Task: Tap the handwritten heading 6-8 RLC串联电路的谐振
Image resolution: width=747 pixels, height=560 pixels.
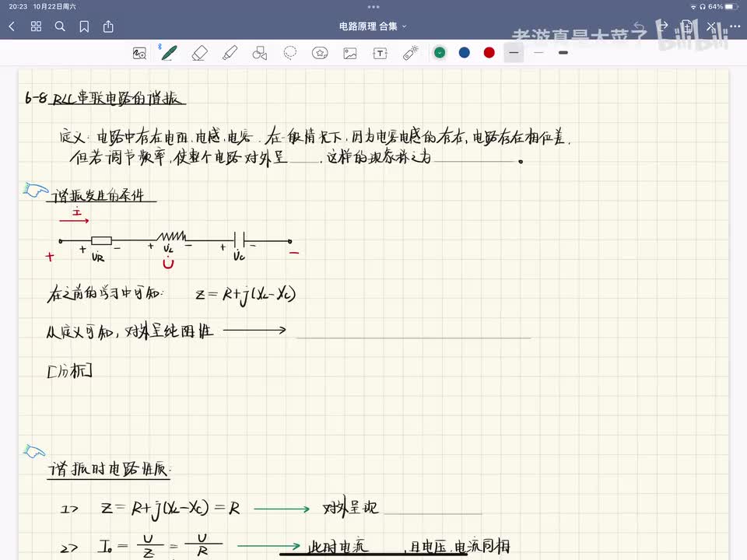Action: coord(105,98)
